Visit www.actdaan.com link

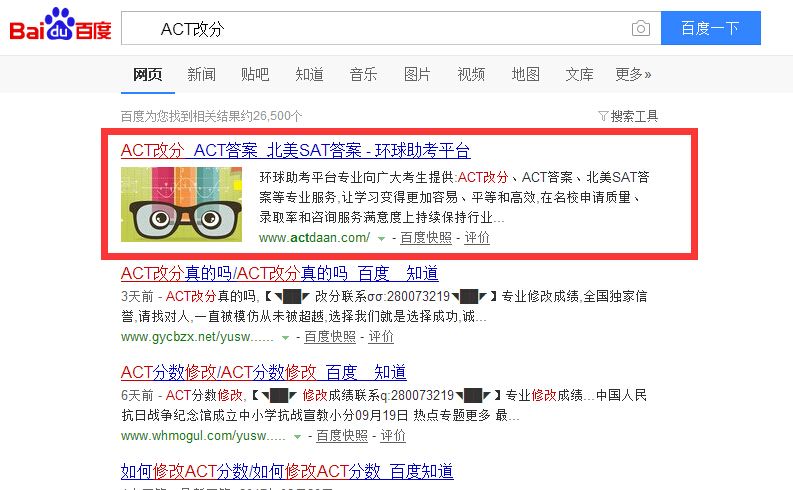(x=314, y=237)
